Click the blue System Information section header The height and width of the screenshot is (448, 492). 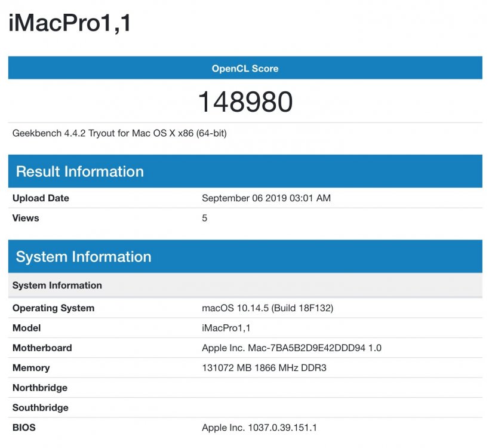coord(245,256)
